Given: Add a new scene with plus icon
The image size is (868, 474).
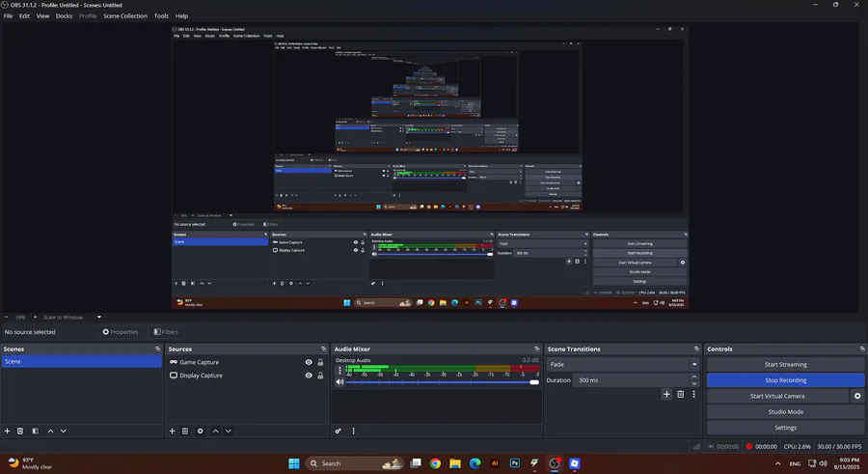Looking at the screenshot, I should 7,431.
